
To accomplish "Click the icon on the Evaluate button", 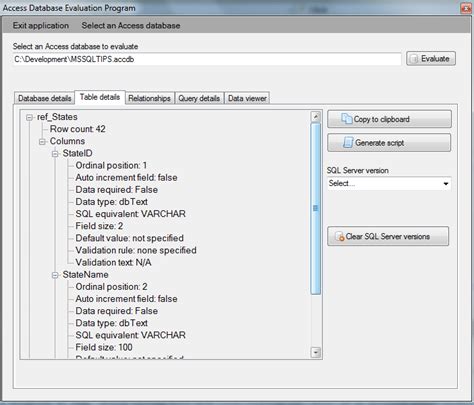I will click(414, 59).
